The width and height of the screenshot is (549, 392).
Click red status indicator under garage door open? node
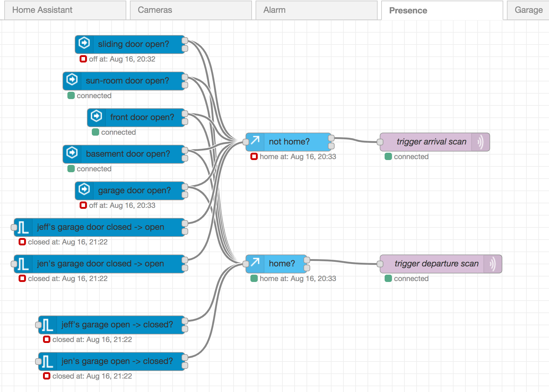coord(83,205)
